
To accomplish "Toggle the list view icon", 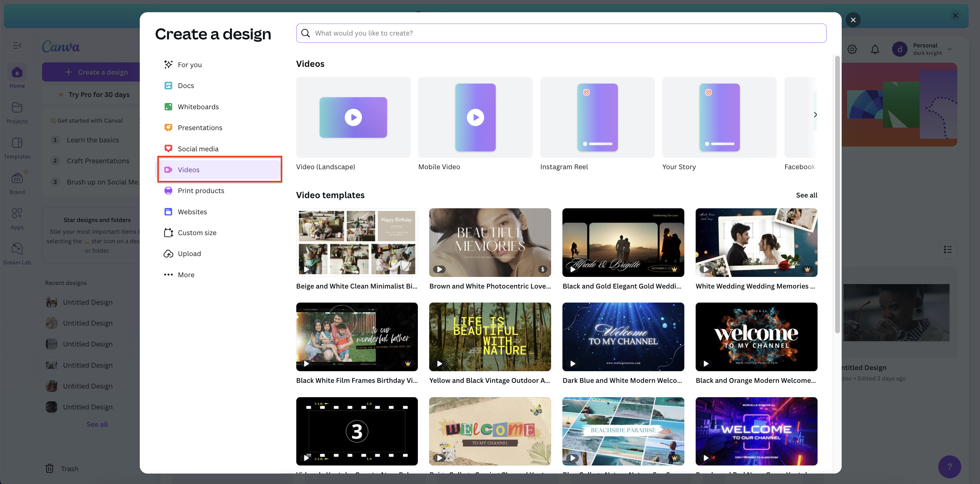I will point(947,249).
